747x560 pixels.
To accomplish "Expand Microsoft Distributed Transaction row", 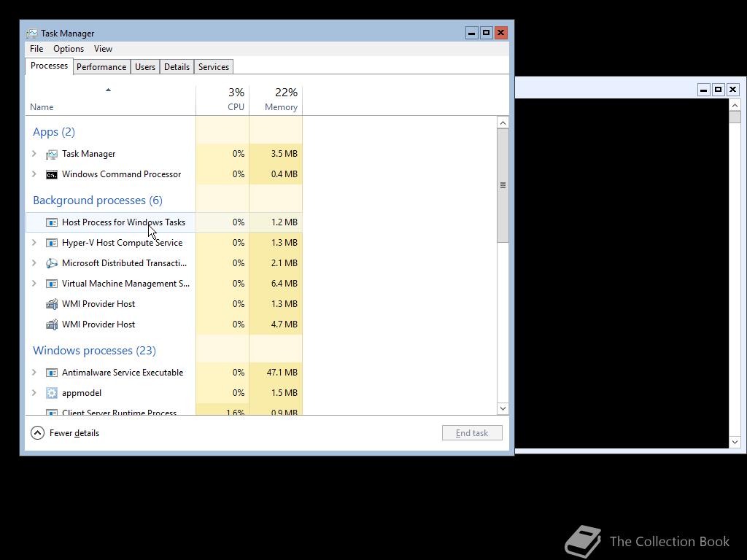I will 34,262.
